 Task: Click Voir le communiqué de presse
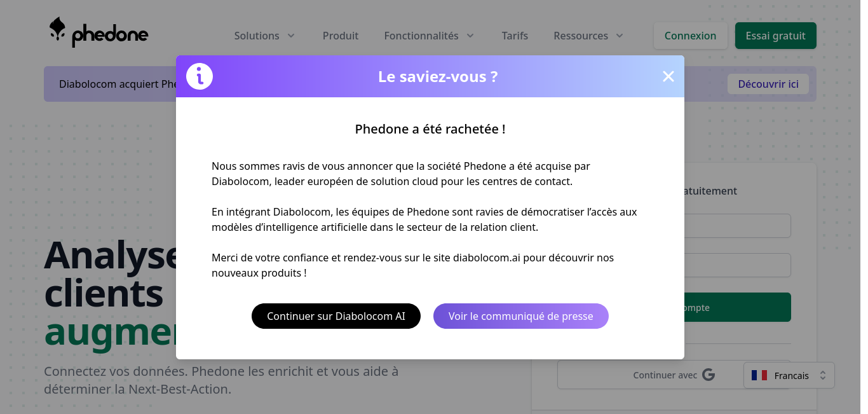[x=521, y=316]
